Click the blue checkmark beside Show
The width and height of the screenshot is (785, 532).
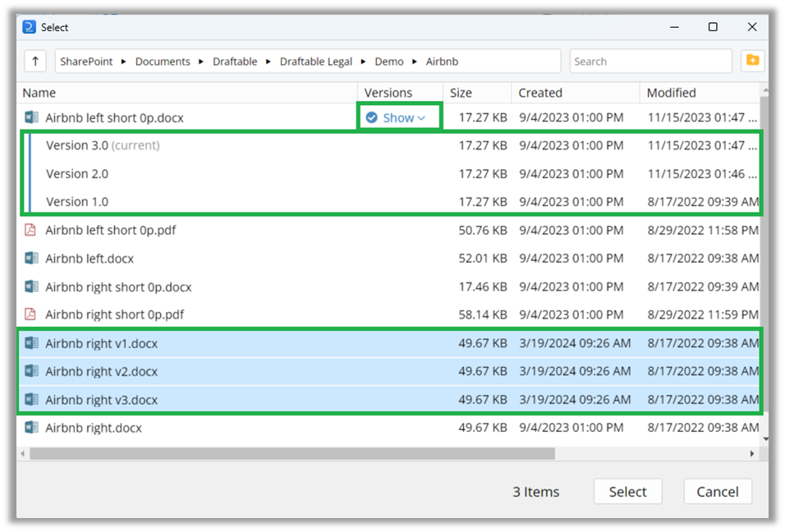371,117
